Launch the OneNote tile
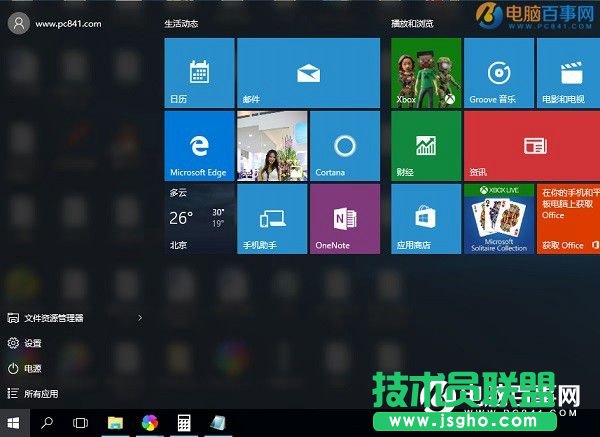The image size is (600, 437). click(x=345, y=219)
